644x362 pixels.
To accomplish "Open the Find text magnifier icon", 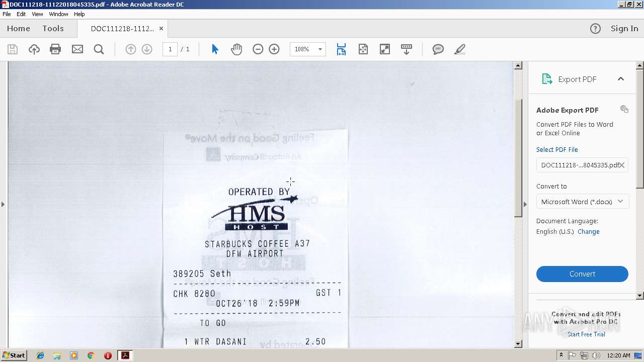I will tap(99, 49).
